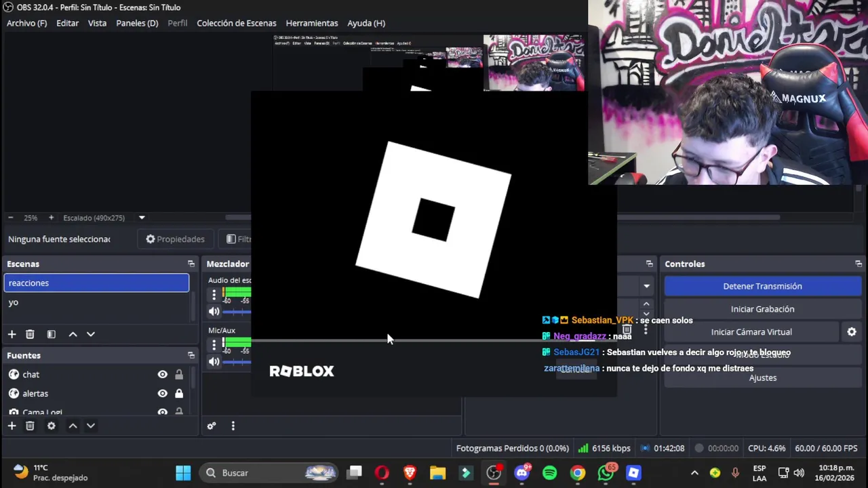Screen dimensions: 868x488
Task: Undock the Controles panel
Action: click(859, 264)
